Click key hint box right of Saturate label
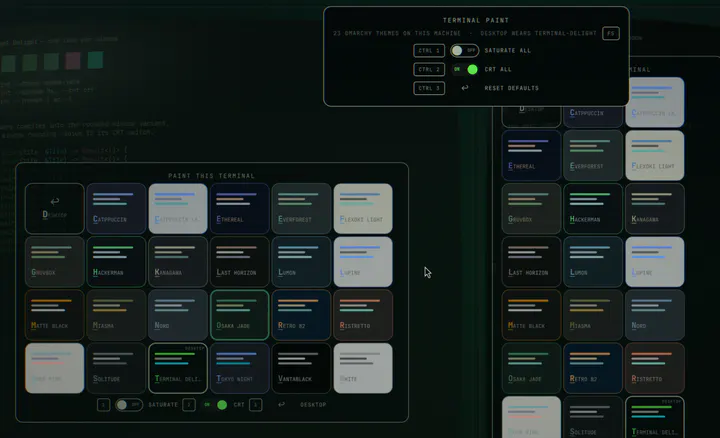 [x=189, y=404]
